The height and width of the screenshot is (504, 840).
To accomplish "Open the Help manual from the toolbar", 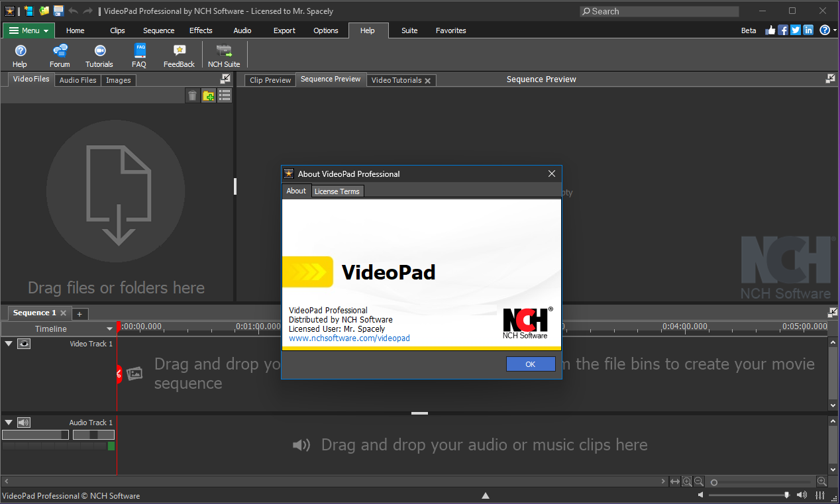I will pyautogui.click(x=20, y=56).
